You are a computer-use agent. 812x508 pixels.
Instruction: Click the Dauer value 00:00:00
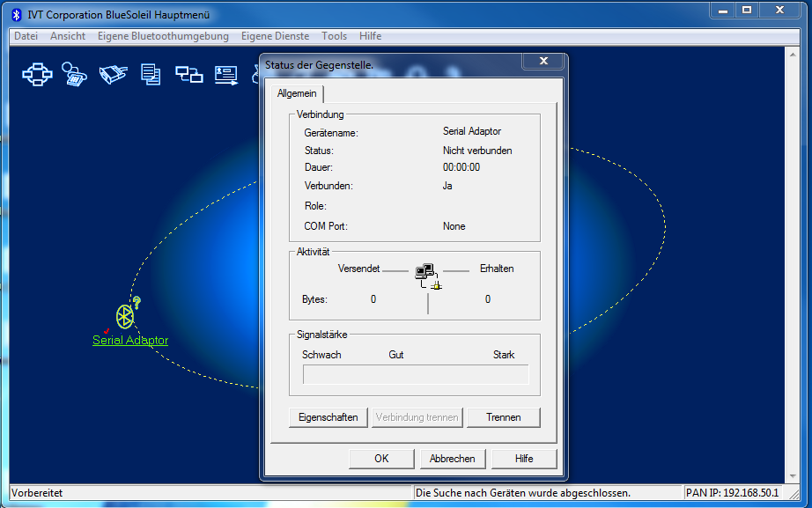pos(461,167)
